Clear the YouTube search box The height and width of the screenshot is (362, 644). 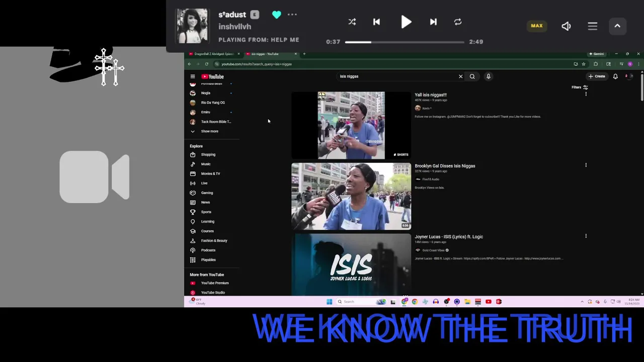tap(460, 76)
